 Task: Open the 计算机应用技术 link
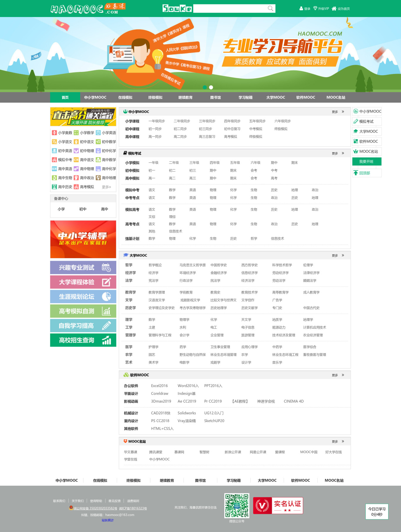click(x=314, y=328)
